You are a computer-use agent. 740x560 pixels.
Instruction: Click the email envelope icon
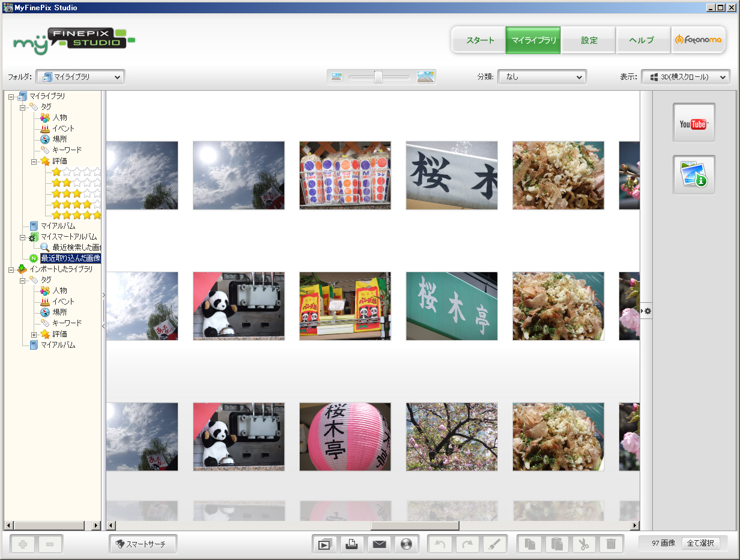[379, 544]
